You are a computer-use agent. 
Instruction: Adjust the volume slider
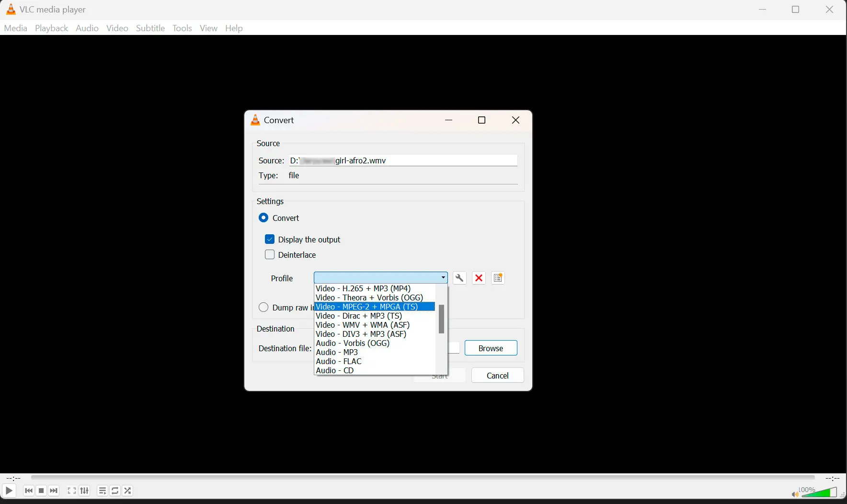[x=819, y=492]
